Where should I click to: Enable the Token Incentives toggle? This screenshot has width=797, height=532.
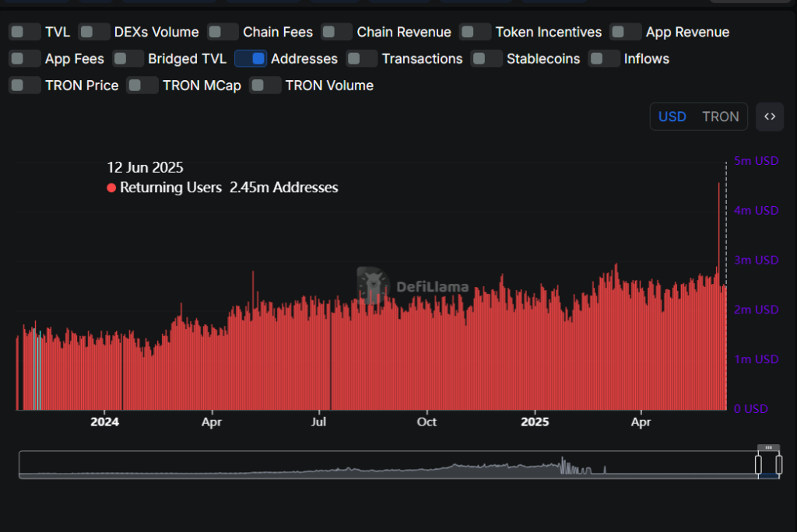476,32
